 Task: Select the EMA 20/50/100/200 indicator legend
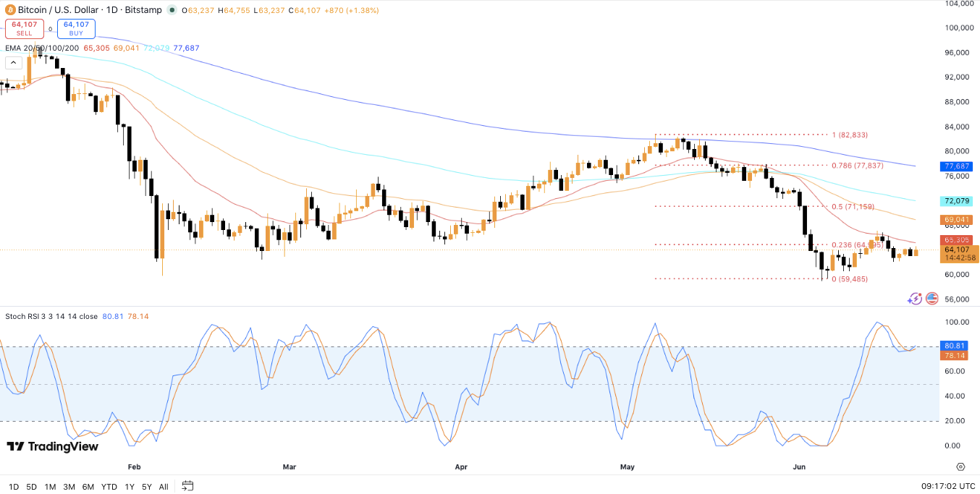42,48
